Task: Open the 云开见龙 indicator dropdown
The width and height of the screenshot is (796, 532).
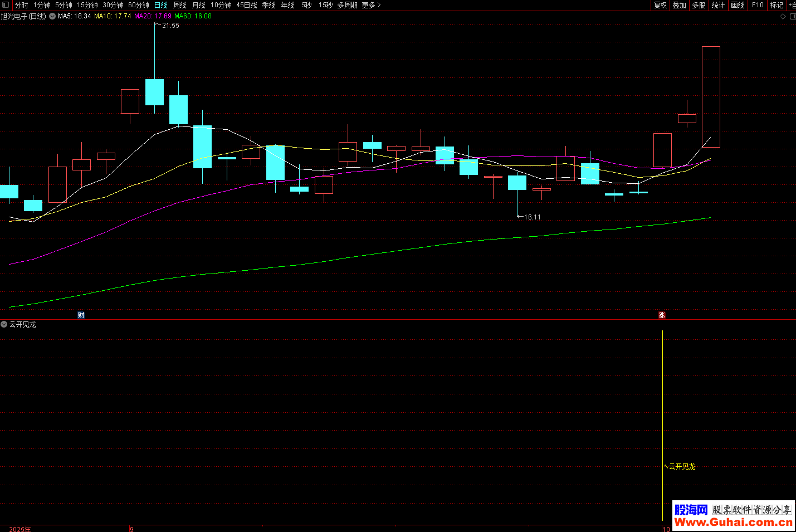Action: (4, 324)
